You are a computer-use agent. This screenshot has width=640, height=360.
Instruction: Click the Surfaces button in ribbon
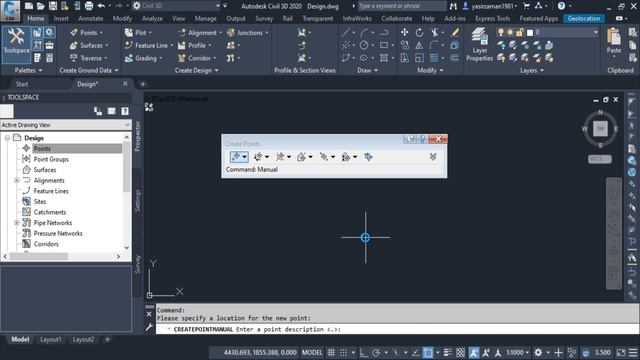click(89, 45)
